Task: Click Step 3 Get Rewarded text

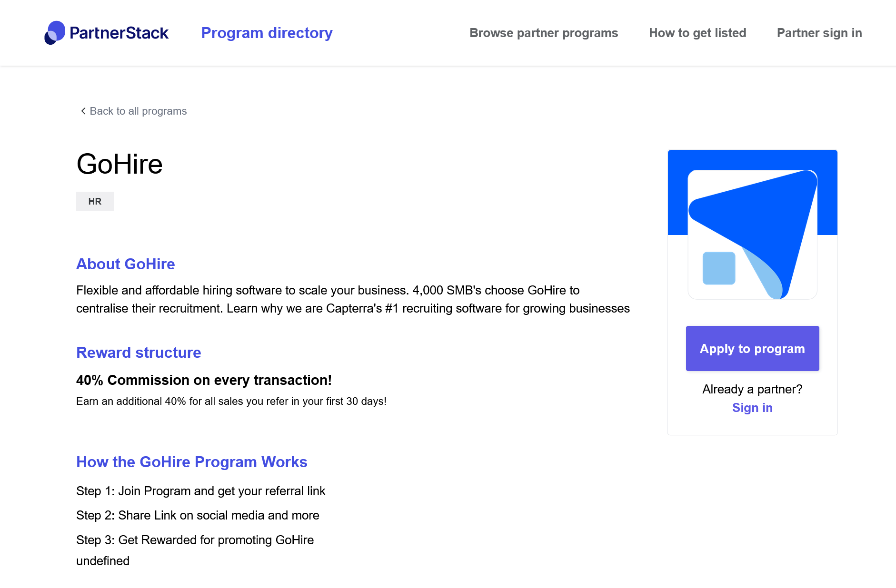Action: [x=195, y=540]
